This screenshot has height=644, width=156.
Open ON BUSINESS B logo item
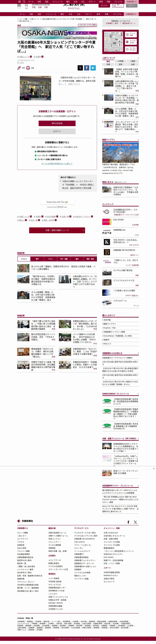click(x=107, y=252)
